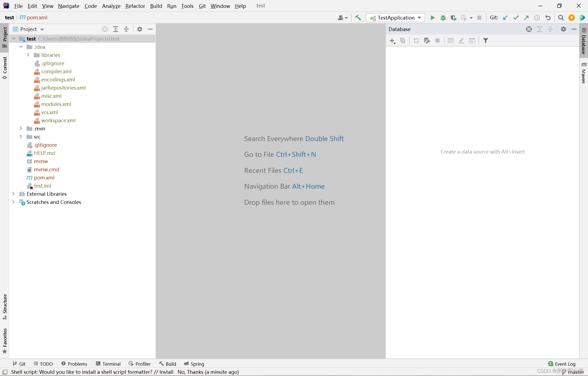Add a new data source plus icon
The image size is (588, 376).
point(392,41)
